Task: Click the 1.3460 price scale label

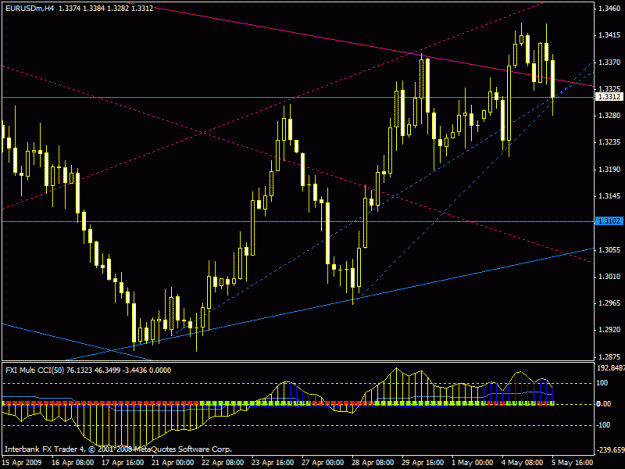Action: pyautogui.click(x=609, y=8)
